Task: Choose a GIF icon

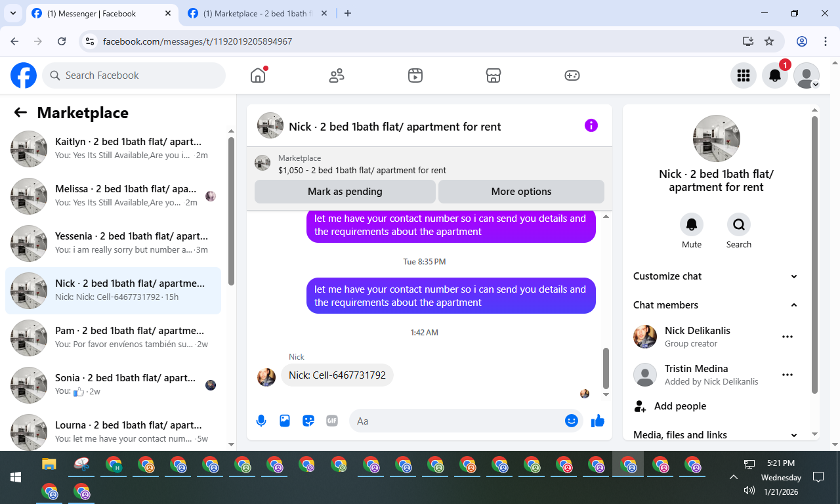Action: (x=332, y=421)
